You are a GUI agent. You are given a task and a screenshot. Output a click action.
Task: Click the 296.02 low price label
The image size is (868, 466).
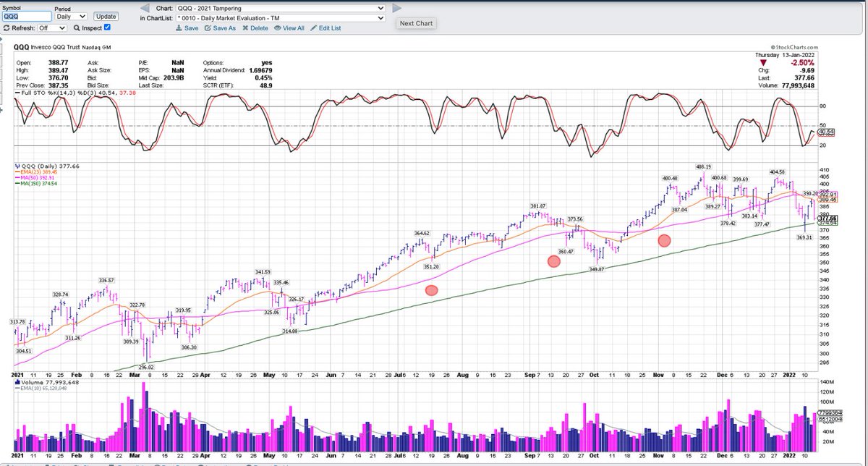(147, 366)
